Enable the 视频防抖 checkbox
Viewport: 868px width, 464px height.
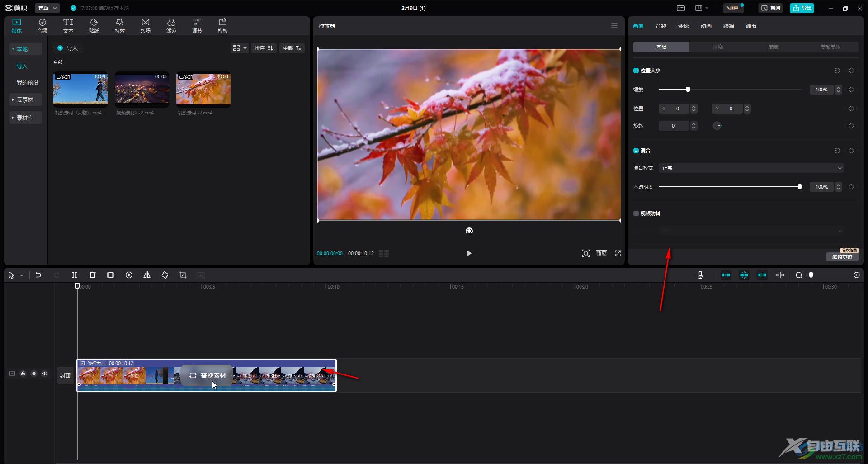point(636,213)
